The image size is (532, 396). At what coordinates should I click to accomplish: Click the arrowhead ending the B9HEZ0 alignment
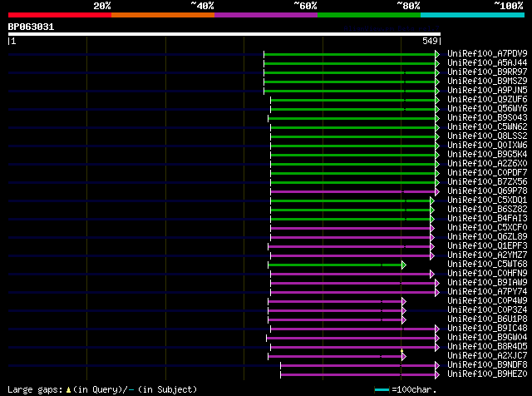tap(437, 375)
